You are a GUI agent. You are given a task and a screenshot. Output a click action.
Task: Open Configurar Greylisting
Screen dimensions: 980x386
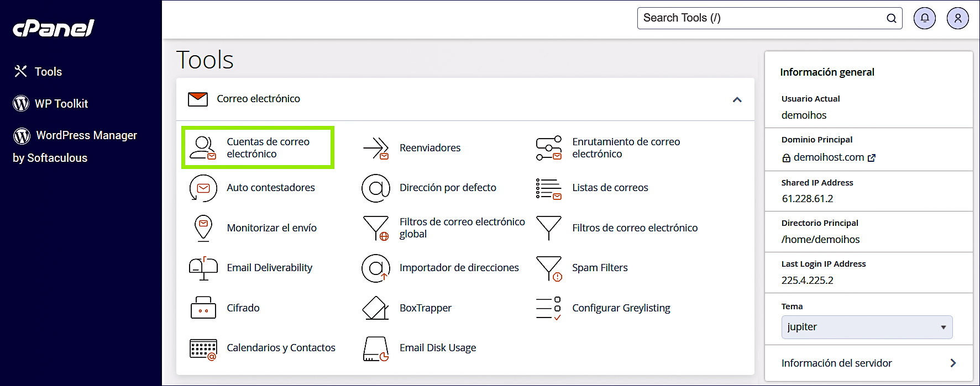tap(621, 308)
